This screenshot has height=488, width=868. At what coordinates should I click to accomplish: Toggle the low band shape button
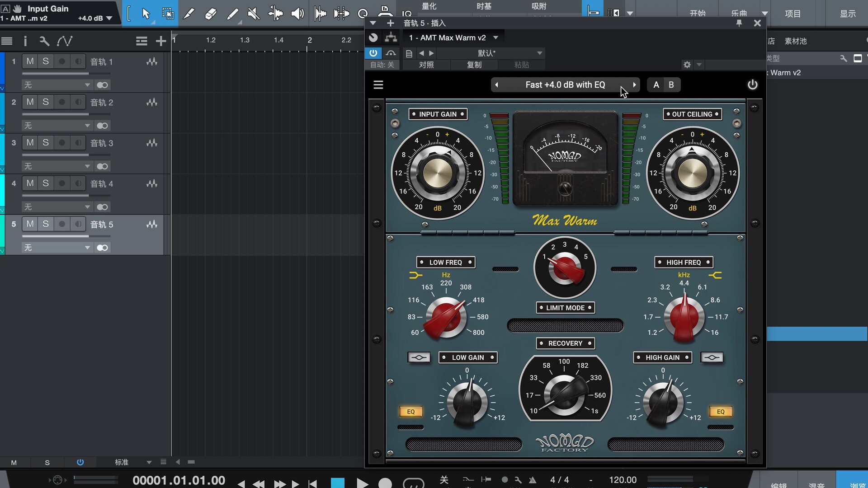[419, 357]
